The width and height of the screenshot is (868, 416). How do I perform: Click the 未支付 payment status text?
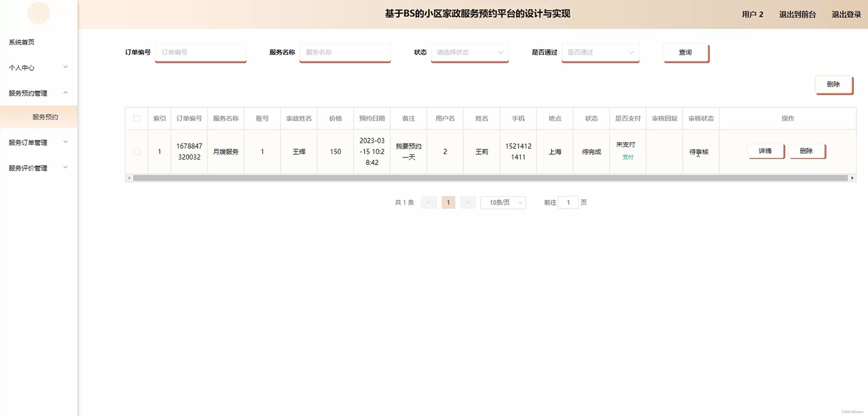tap(625, 145)
